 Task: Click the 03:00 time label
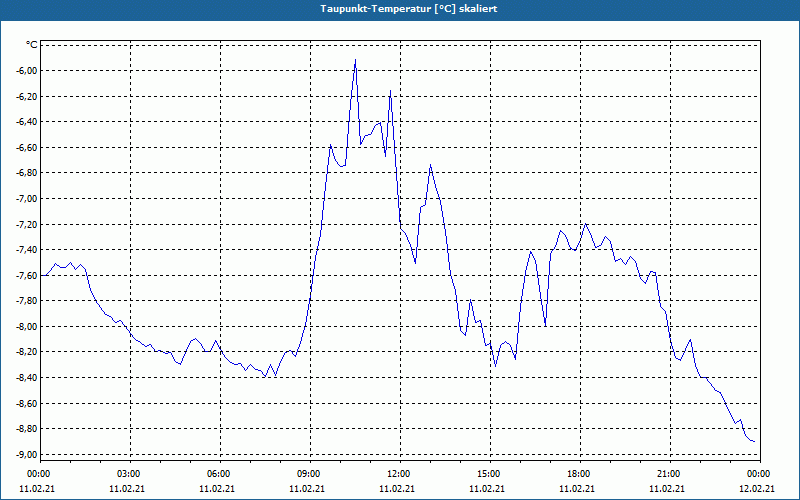[x=131, y=474]
